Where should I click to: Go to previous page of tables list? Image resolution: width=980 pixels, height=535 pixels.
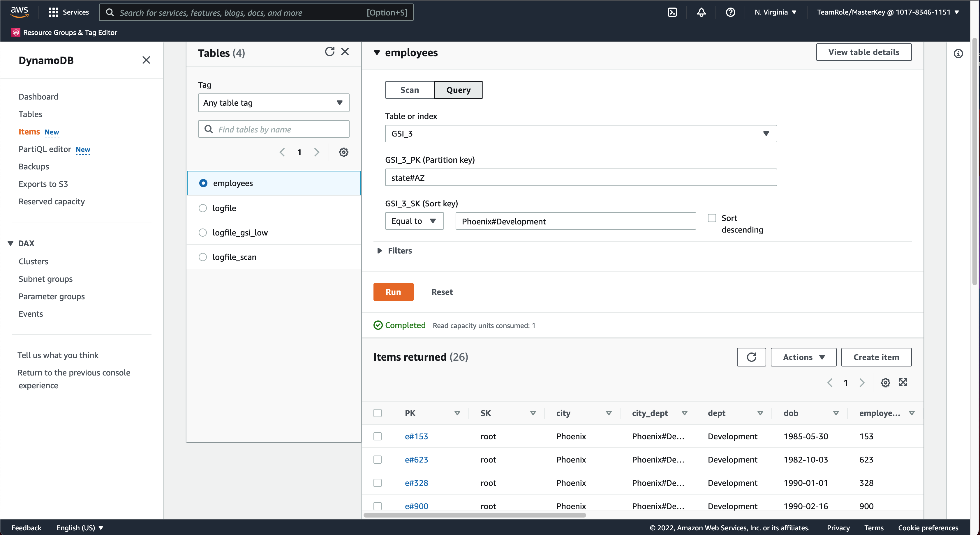pyautogui.click(x=282, y=152)
